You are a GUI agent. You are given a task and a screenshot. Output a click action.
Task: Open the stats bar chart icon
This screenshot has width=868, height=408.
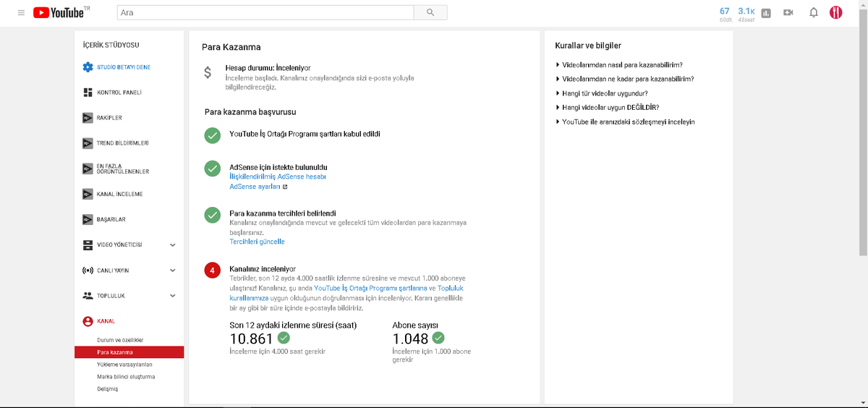coord(766,13)
